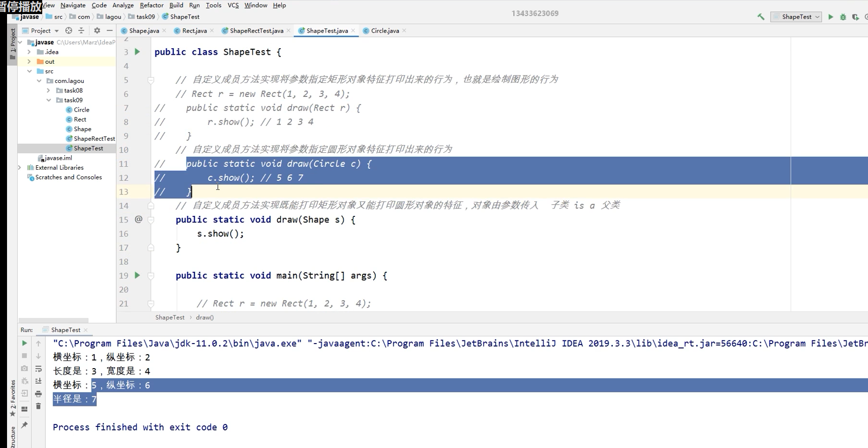Click the @ gutter icon on line 15

tap(139, 219)
